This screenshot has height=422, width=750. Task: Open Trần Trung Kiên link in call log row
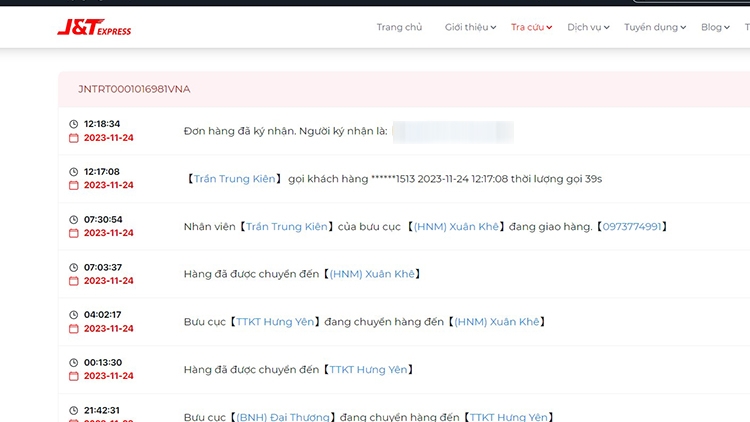point(234,179)
